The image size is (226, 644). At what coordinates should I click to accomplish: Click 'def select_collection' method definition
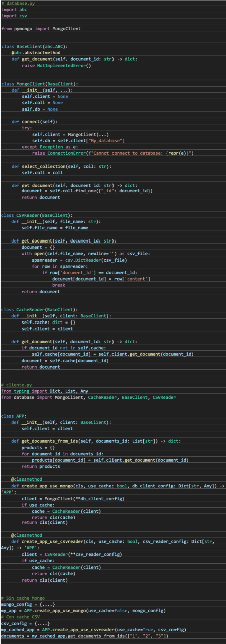coord(61,166)
